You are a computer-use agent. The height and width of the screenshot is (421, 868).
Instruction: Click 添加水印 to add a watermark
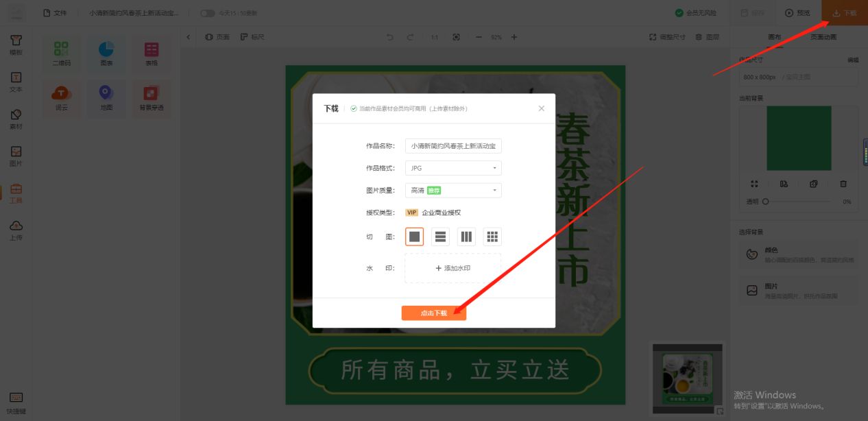[x=453, y=267]
